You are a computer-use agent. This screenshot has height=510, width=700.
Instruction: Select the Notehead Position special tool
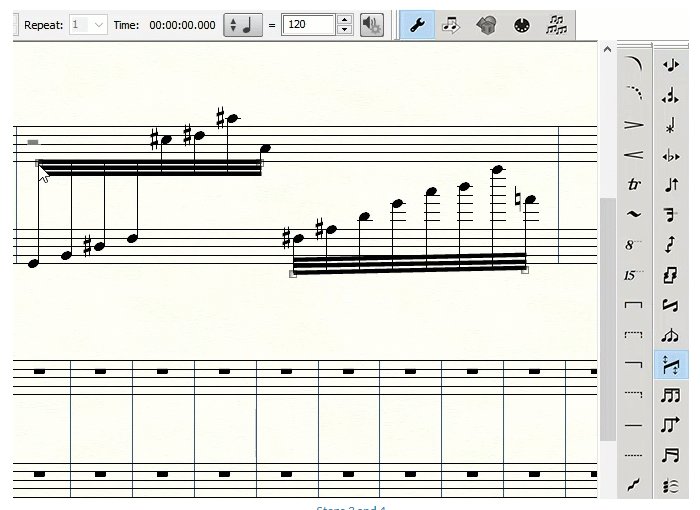tap(671, 96)
